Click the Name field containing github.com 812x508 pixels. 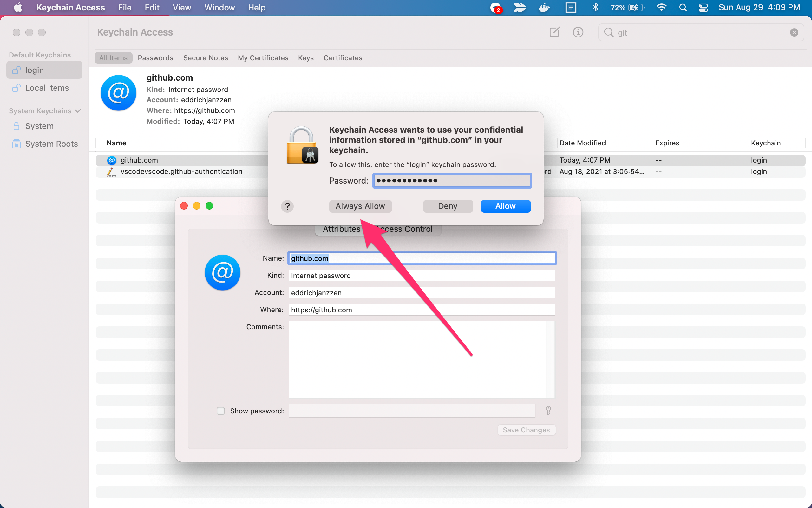pos(422,258)
